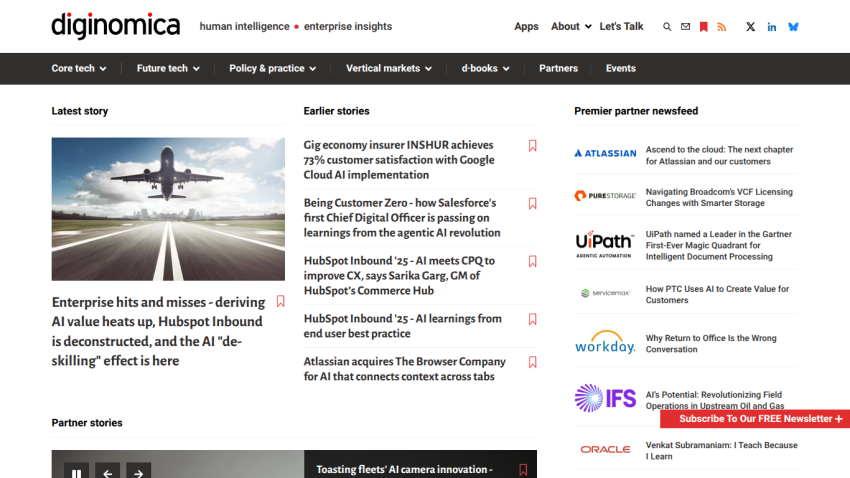
Task: Go to previous partner story slide
Action: (x=107, y=471)
